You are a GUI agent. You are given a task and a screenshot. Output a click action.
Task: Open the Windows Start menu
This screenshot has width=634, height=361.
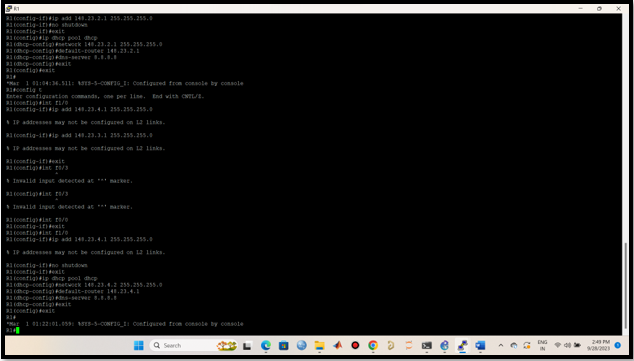[x=139, y=346]
